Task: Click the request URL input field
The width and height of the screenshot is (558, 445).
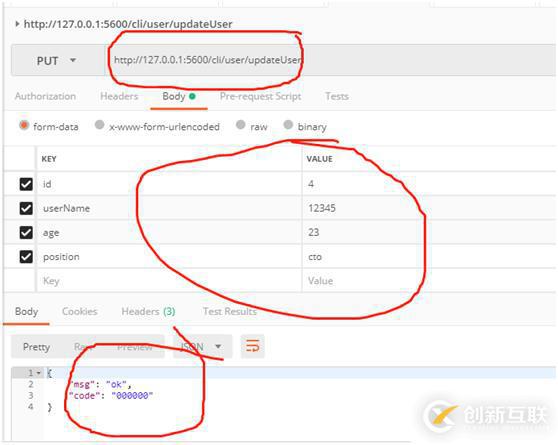Action: click(331, 60)
